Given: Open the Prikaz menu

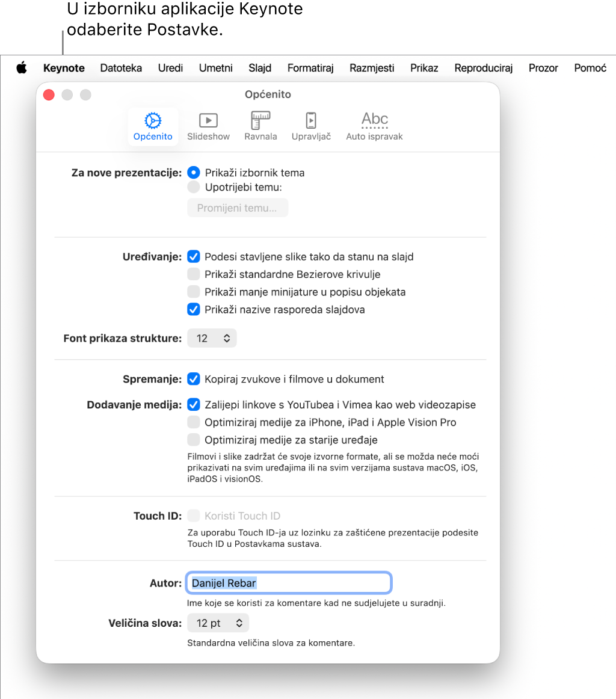Looking at the screenshot, I should (424, 68).
